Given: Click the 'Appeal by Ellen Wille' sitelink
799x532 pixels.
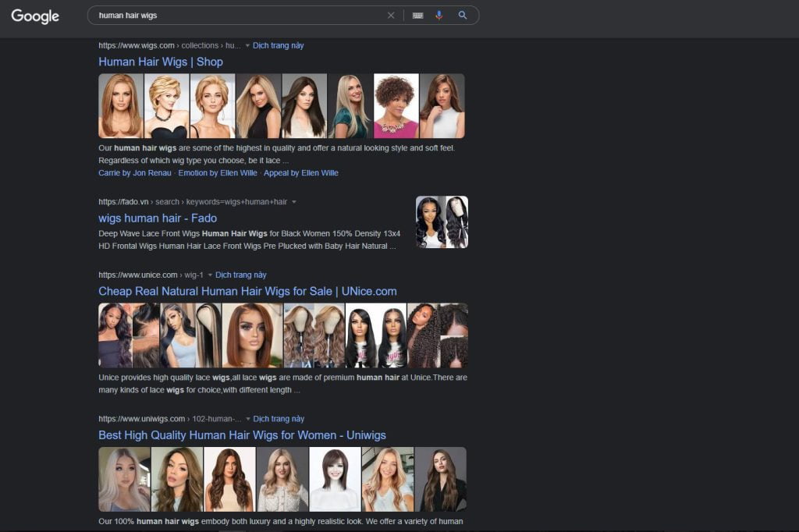Looking at the screenshot, I should pyautogui.click(x=301, y=173).
